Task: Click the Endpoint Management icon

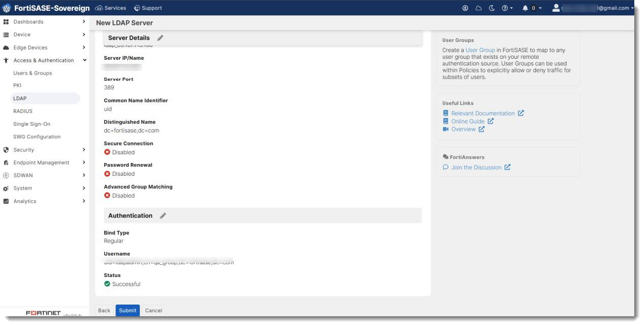Action: pos(6,162)
